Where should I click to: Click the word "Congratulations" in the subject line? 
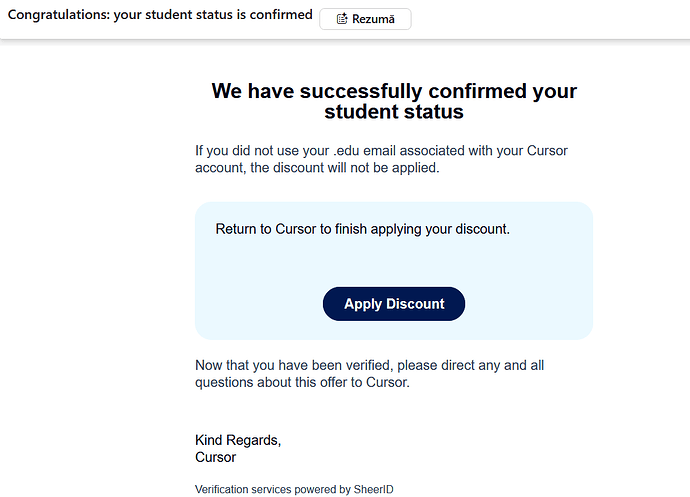(58, 16)
